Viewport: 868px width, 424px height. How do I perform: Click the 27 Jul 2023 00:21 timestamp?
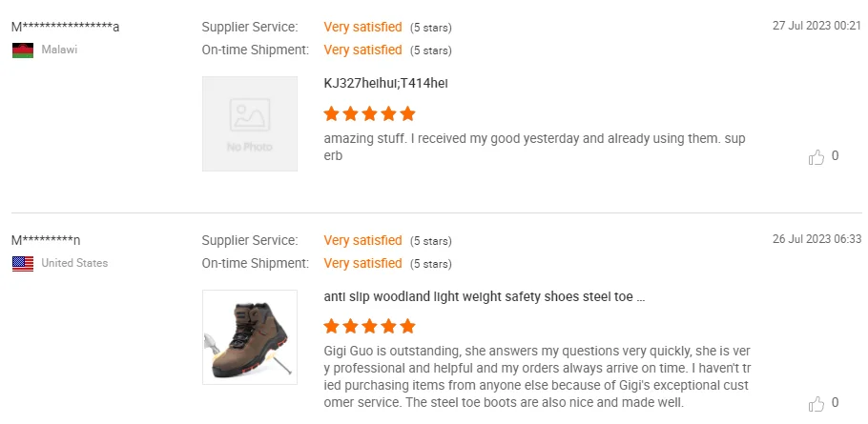coord(816,26)
